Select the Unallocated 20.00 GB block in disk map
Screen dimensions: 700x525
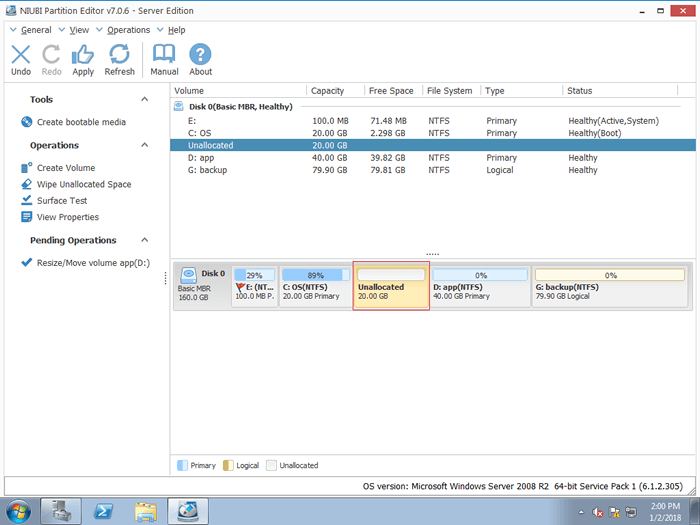coord(391,286)
